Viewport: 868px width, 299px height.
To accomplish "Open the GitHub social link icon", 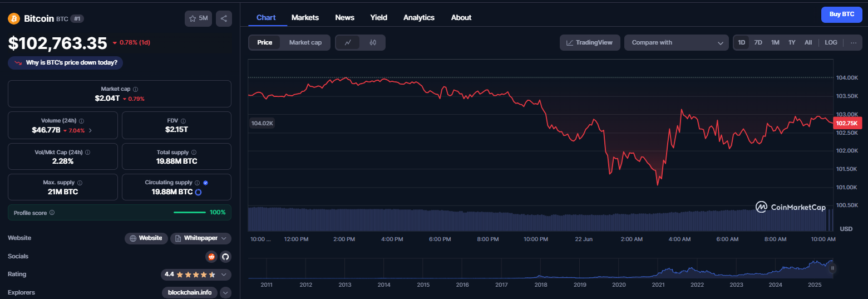I will 225,257.
